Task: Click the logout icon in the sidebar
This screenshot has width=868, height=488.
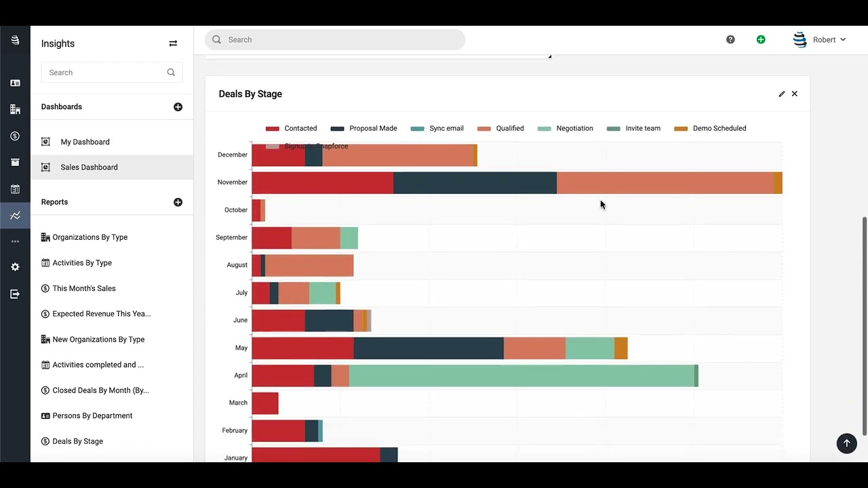Action: point(15,294)
